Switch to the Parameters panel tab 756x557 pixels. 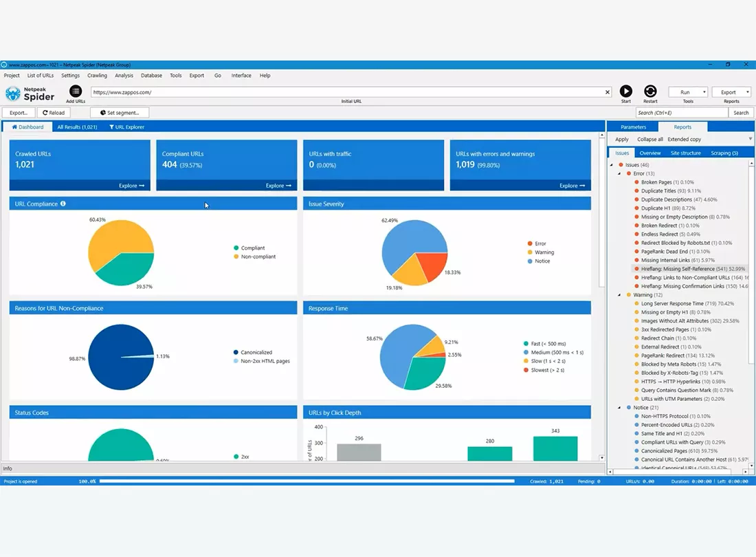[633, 127]
